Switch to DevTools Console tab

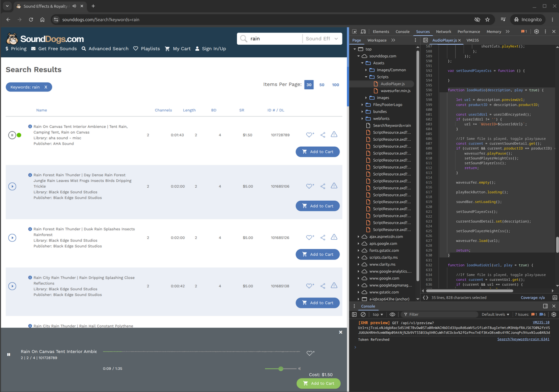coord(402,32)
